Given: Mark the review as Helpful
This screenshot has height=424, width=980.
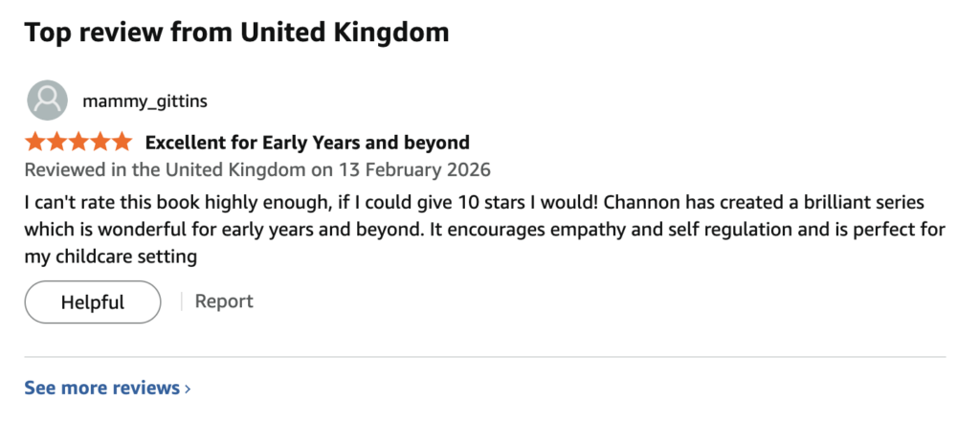Looking at the screenshot, I should 93,302.
